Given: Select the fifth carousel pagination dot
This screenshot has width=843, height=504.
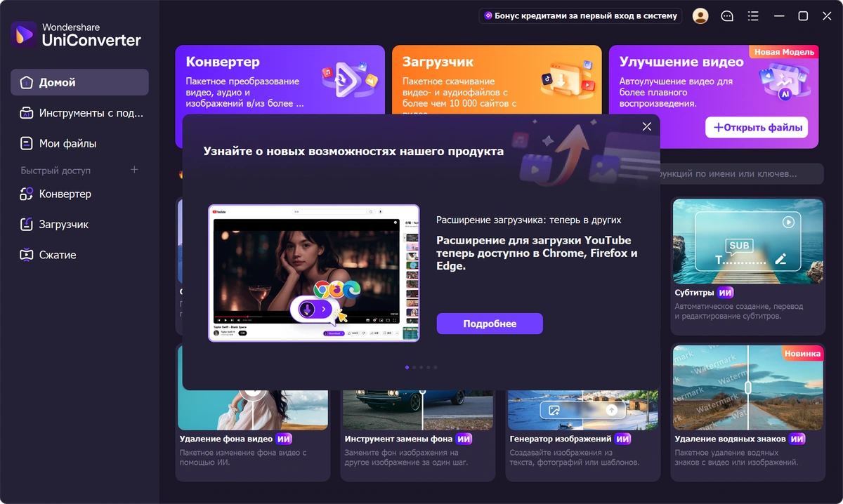Looking at the screenshot, I should [x=436, y=367].
